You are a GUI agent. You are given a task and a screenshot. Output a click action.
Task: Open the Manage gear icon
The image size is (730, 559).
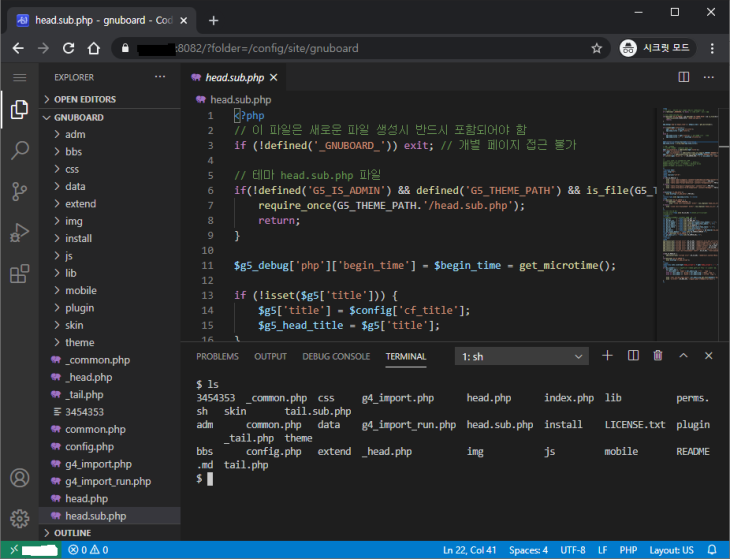[19, 517]
